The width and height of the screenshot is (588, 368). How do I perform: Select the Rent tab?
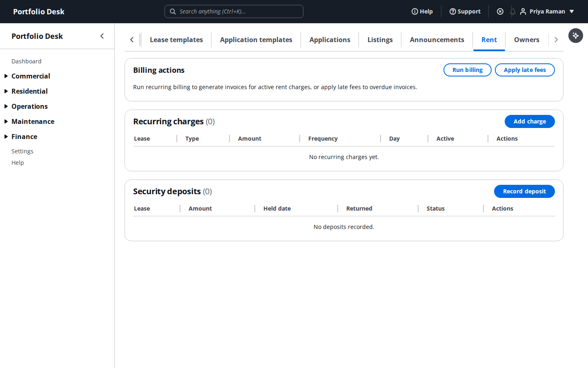point(489,40)
